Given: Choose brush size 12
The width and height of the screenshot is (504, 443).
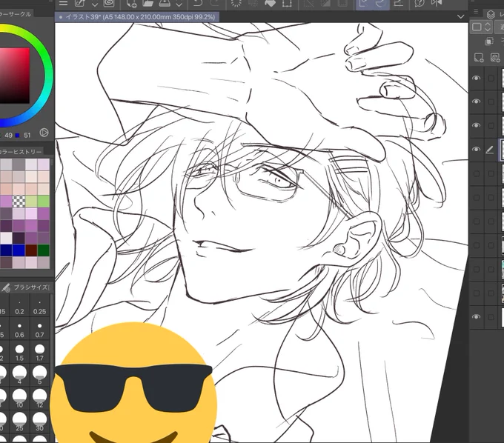Looking at the screenshot, I should click(x=39, y=398).
